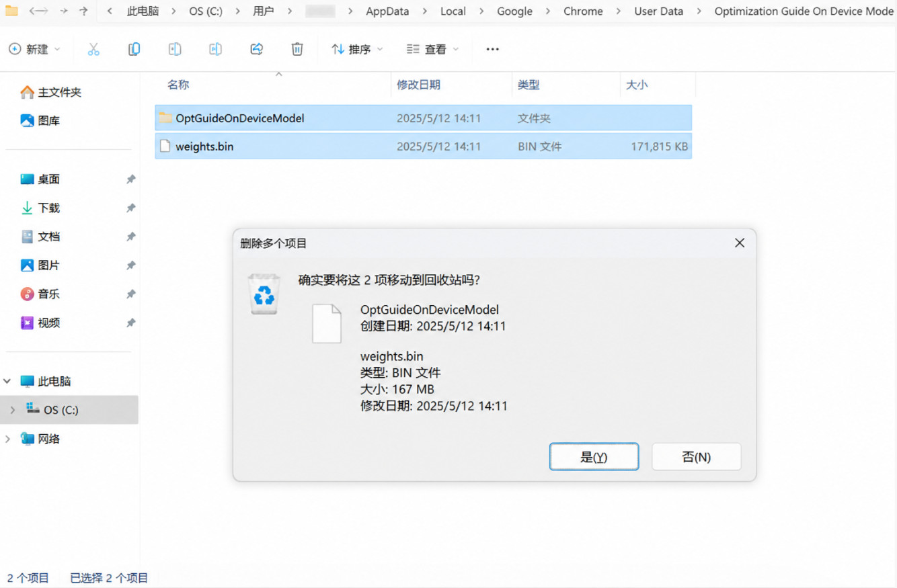The height and width of the screenshot is (588, 897).
Task: Click the Copy icon in toolbar
Action: (x=134, y=49)
